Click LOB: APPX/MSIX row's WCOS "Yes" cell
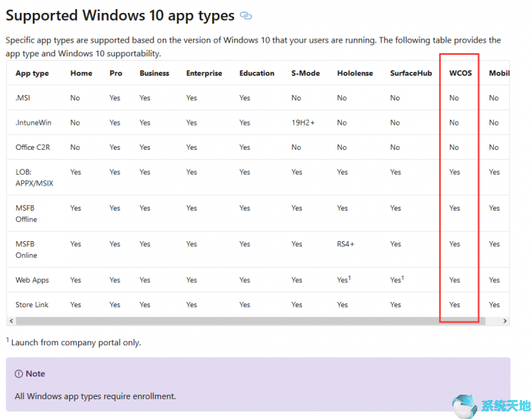This screenshot has width=532, height=419. 454,172
